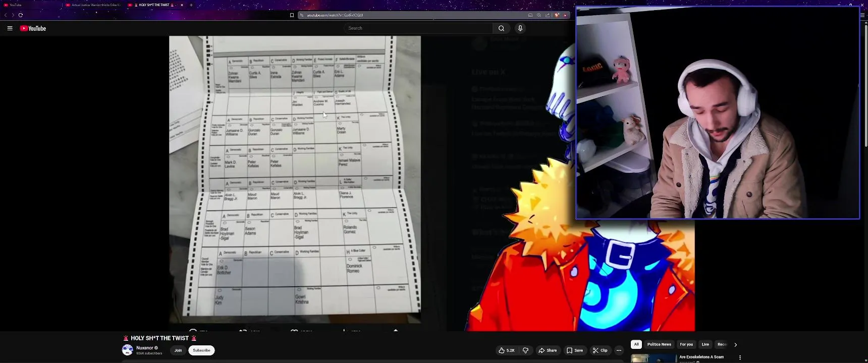Open the Brave Shields lion icon
The height and width of the screenshot is (363, 868).
557,15
